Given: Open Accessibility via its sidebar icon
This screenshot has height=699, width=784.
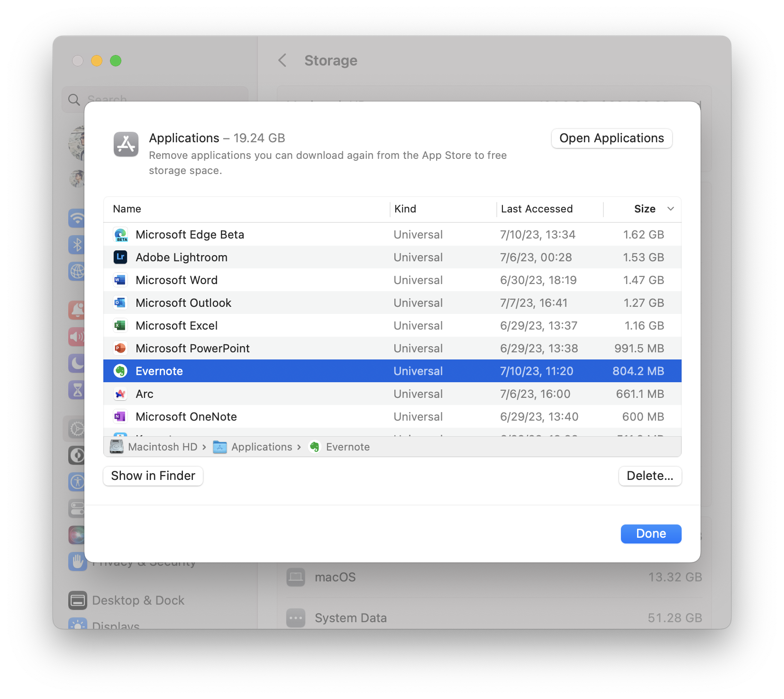Looking at the screenshot, I should [76, 482].
